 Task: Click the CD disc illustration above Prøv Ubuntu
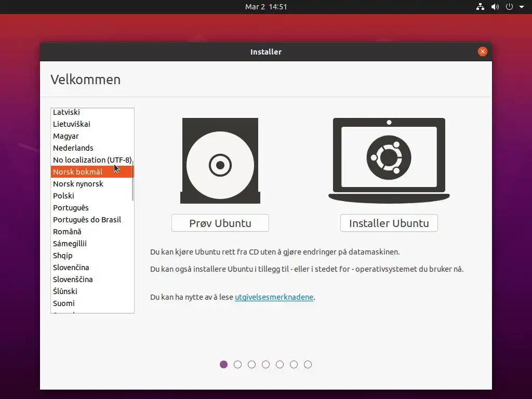(x=220, y=161)
